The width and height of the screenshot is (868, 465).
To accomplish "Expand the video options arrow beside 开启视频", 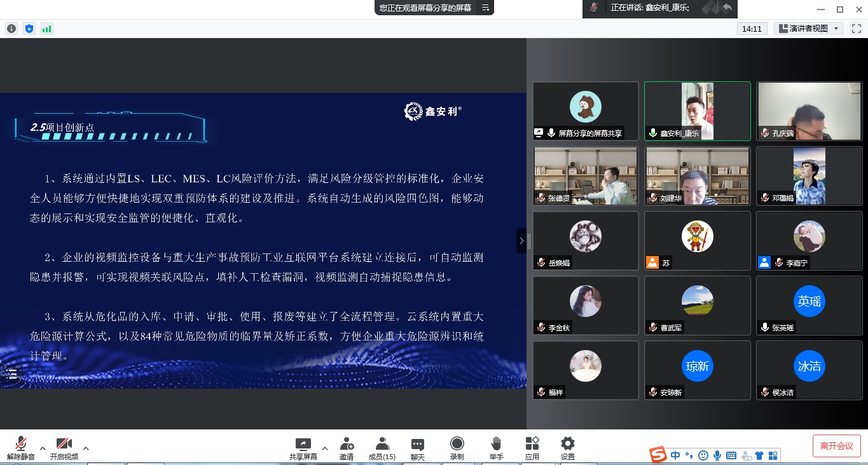I will [86, 448].
